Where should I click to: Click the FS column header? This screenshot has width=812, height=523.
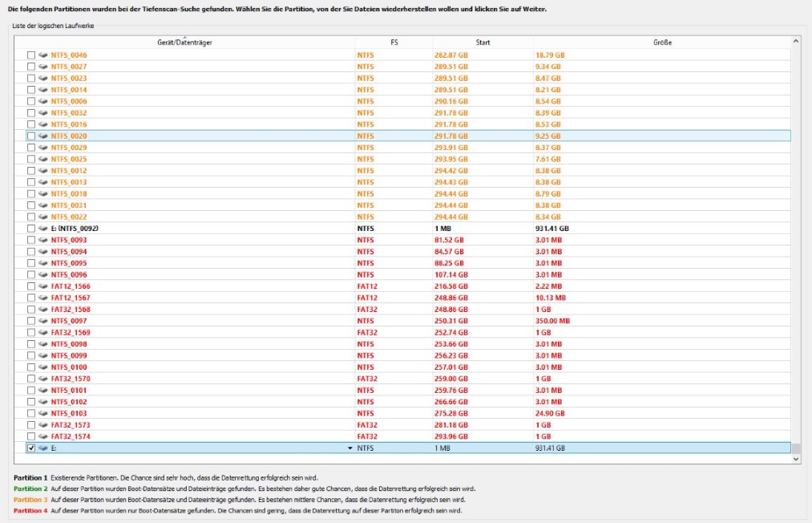pyautogui.click(x=394, y=42)
